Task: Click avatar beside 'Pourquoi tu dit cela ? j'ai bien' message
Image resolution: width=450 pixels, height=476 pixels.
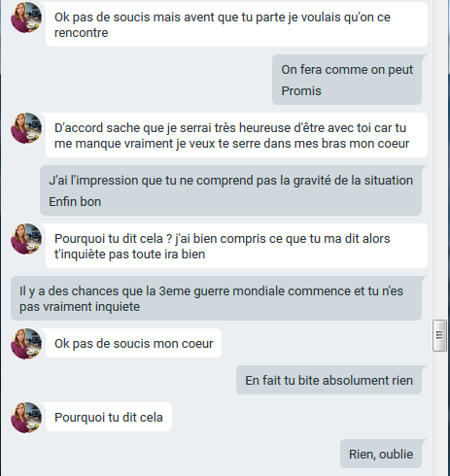Action: [x=26, y=239]
